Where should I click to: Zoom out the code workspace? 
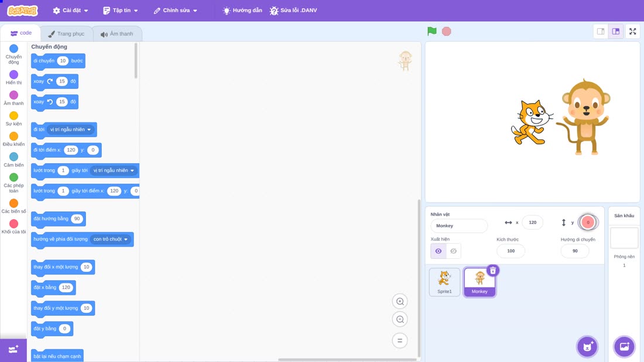pyautogui.click(x=400, y=319)
